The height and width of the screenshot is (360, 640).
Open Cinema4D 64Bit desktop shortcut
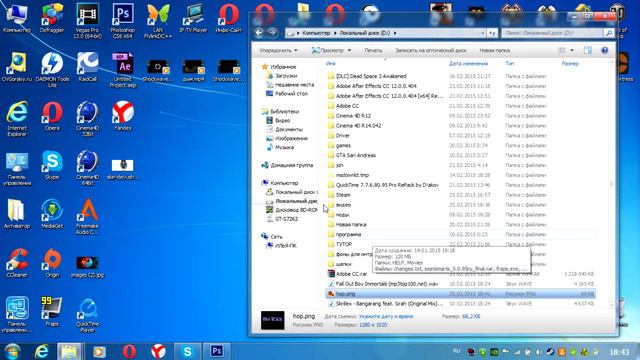click(87, 167)
